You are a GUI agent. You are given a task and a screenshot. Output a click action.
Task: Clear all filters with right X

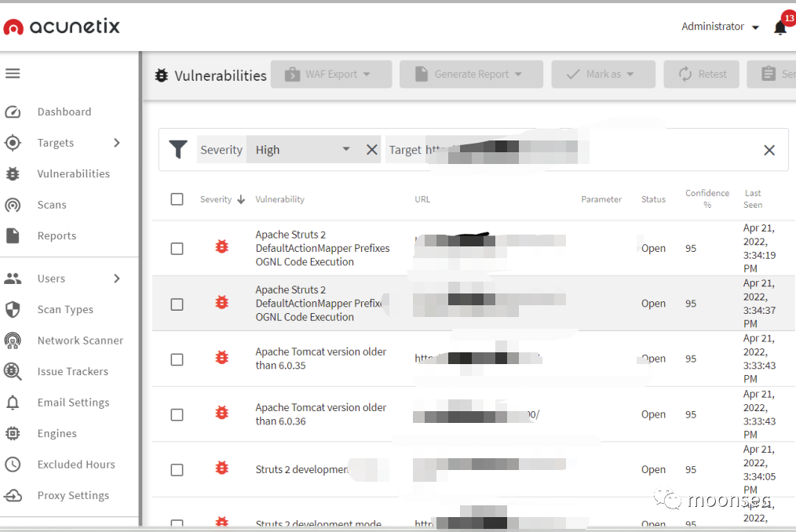pos(769,150)
